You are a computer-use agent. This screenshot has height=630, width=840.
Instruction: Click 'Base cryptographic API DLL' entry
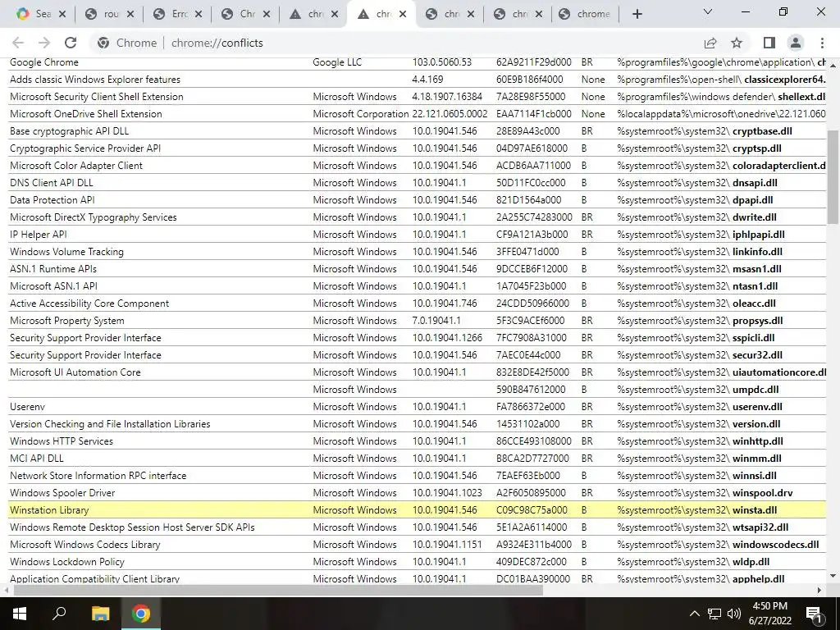69,130
